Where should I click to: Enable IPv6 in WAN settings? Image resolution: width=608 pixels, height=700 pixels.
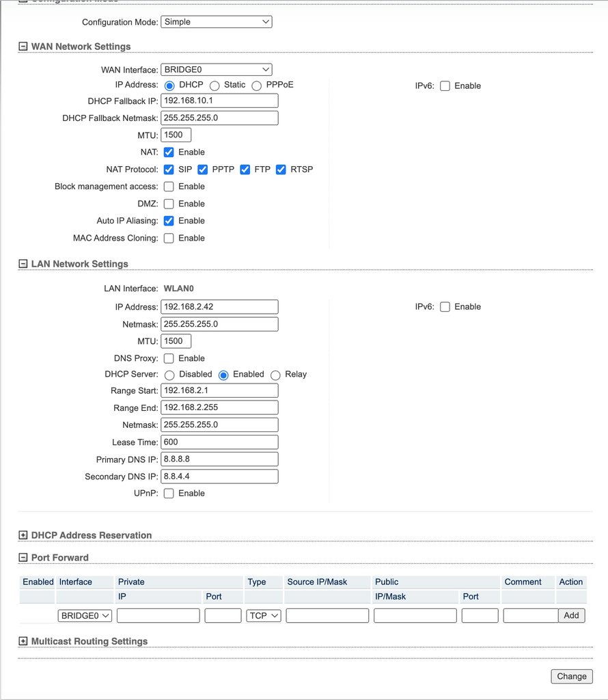click(x=445, y=86)
